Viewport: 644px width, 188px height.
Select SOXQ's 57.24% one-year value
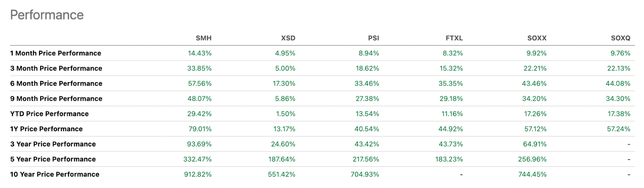tap(619, 129)
